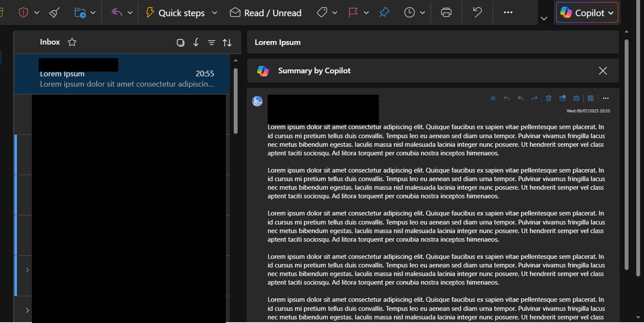This screenshot has width=644, height=323.
Task: Open more options in the ribbon
Action: pyautogui.click(x=508, y=12)
